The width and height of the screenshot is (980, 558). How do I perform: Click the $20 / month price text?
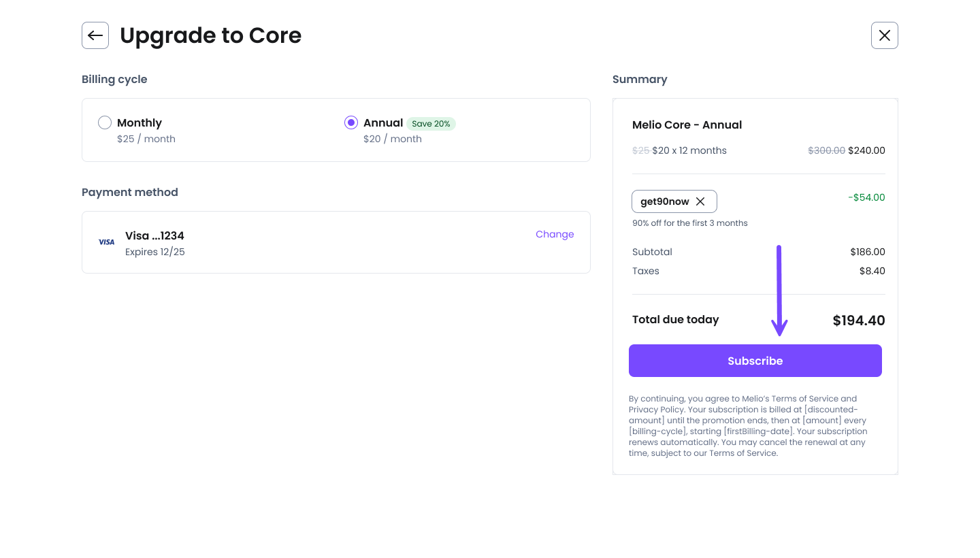point(393,139)
